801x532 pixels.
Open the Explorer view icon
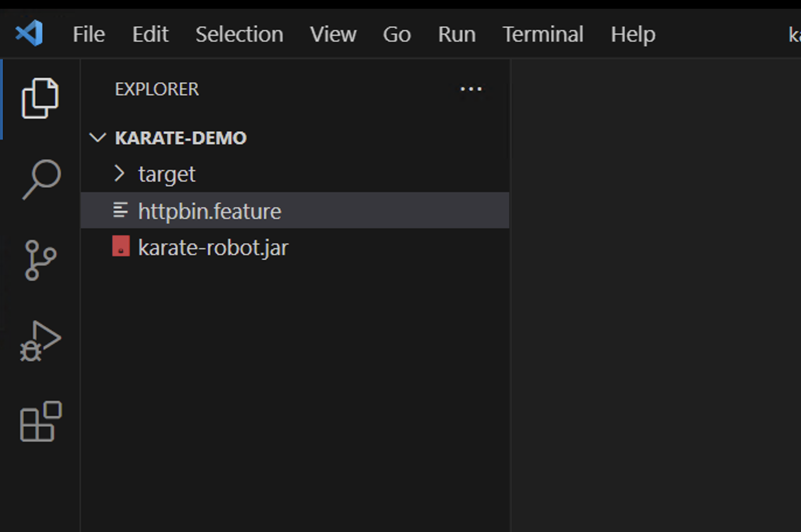[x=40, y=97]
